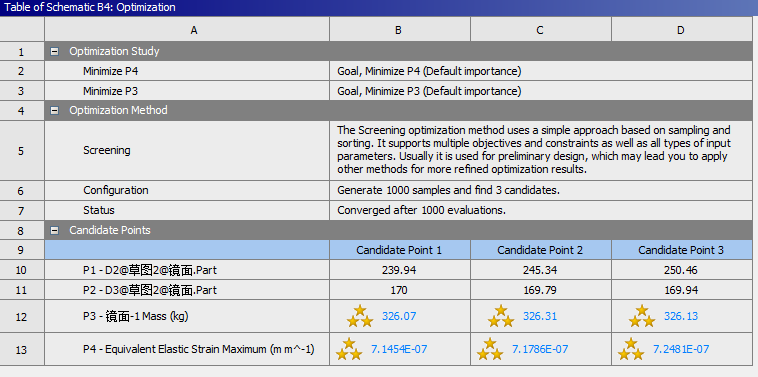Click the three-star rating for Candidate 1 mass

pyautogui.click(x=360, y=316)
